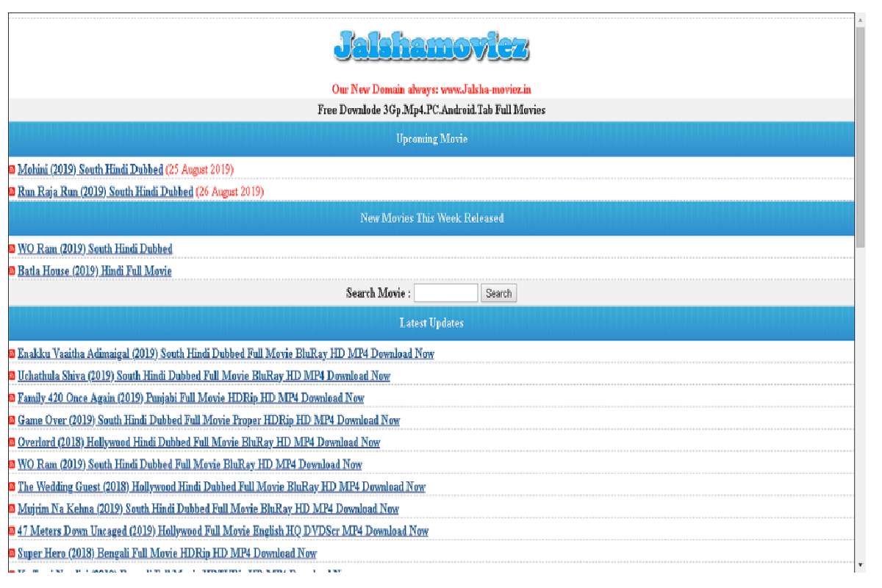The width and height of the screenshot is (882, 588).
Task: Click the New Movies This Week Released header
Action: click(x=431, y=218)
